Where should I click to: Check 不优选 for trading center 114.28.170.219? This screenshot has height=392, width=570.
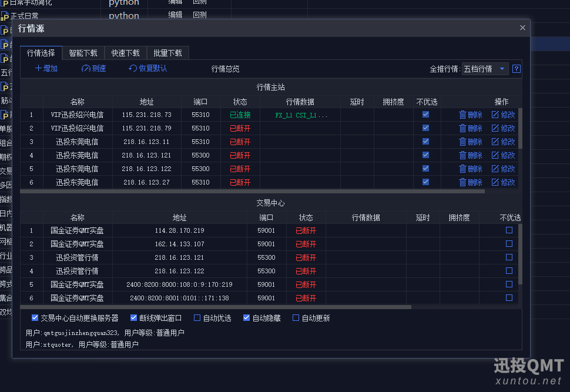pyautogui.click(x=509, y=230)
